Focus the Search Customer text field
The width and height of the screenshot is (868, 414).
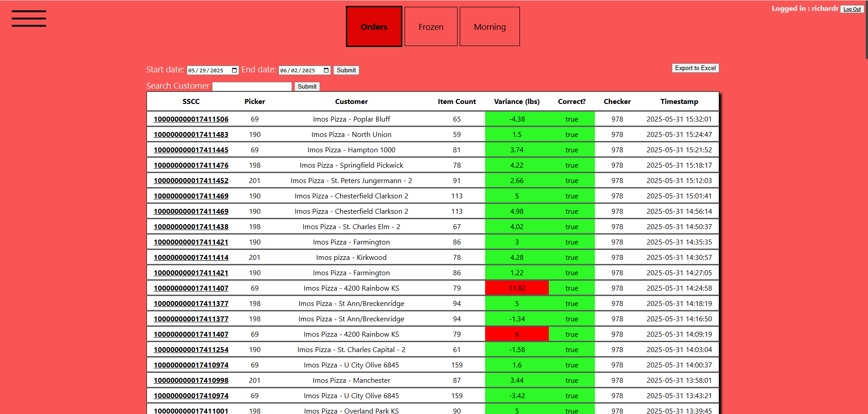[252, 87]
